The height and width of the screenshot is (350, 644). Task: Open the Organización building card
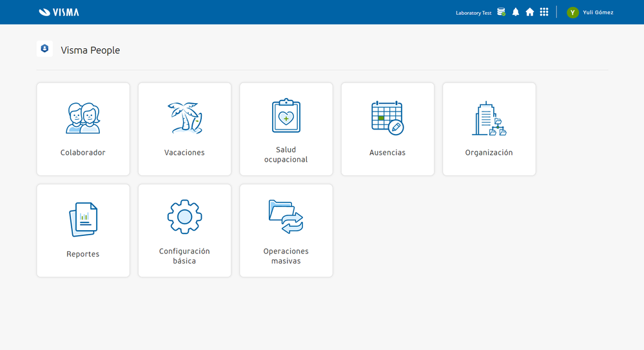tap(489, 129)
